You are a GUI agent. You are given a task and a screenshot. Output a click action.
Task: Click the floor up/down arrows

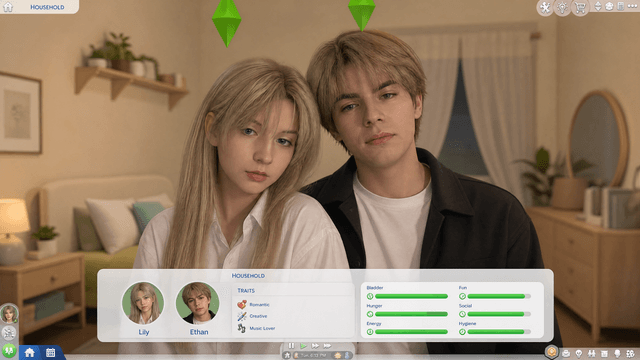(x=598, y=6)
